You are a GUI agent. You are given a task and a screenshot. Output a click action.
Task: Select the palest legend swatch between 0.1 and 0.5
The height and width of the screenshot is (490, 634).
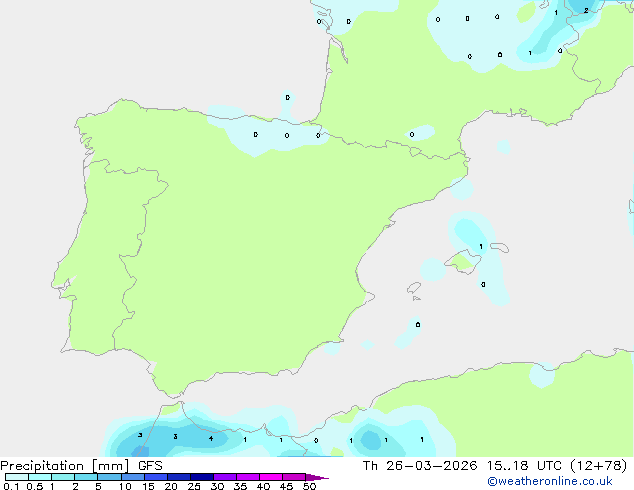(x=17, y=477)
